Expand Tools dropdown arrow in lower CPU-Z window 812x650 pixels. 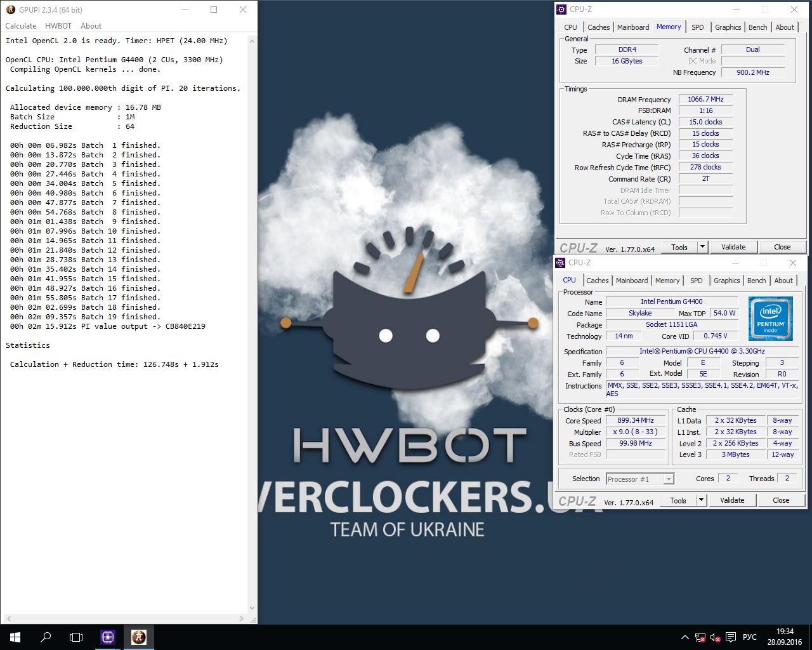701,500
